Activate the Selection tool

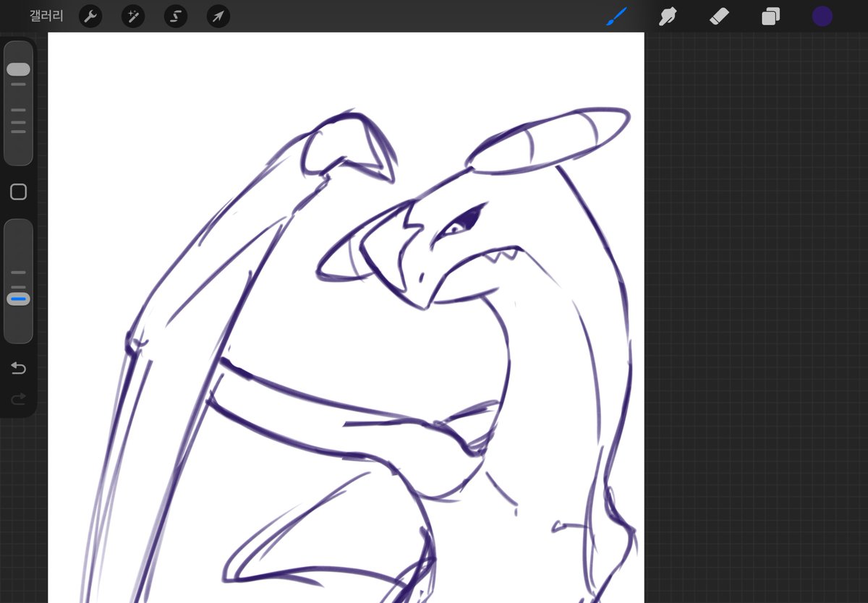point(175,16)
